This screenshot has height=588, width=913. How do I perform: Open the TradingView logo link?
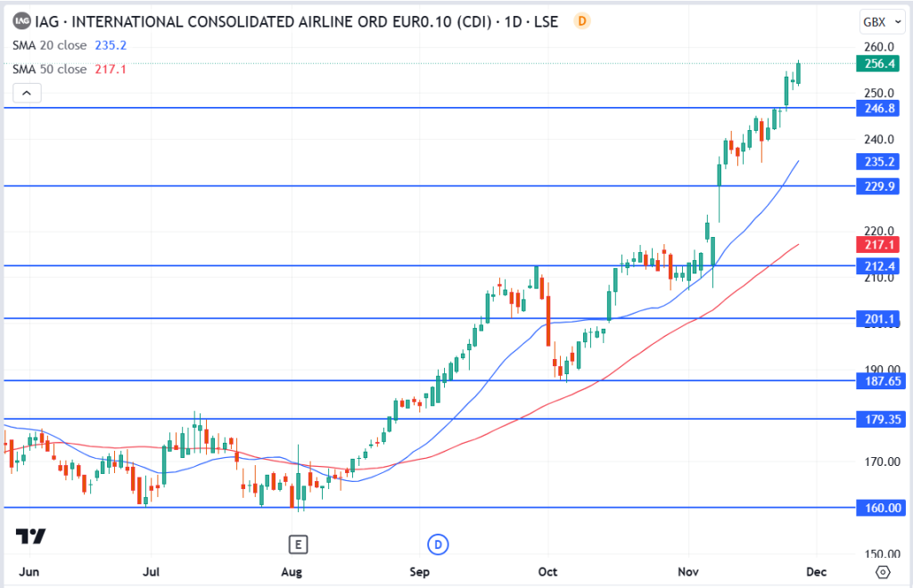pos(30,535)
